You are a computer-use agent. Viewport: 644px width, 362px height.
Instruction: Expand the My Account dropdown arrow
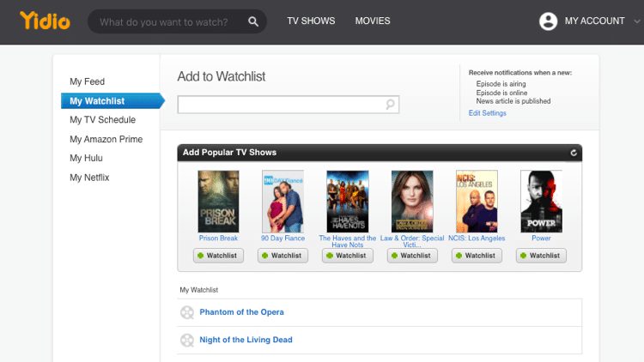click(636, 21)
